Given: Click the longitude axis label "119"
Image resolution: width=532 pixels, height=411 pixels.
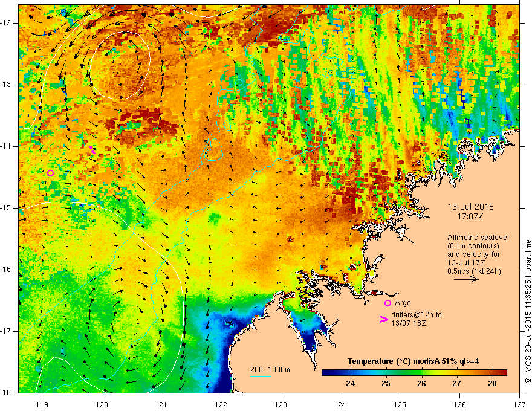Looking at the screenshot, I should [x=42, y=404].
